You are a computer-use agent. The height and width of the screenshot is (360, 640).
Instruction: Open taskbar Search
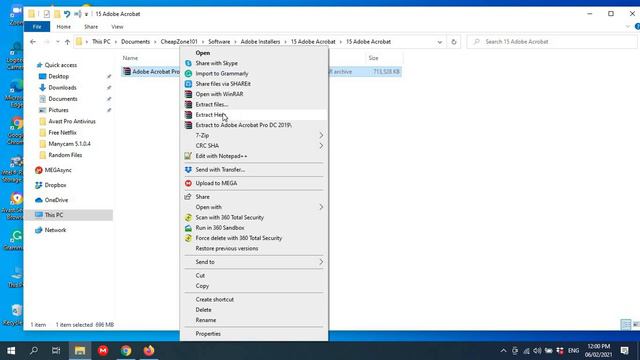coord(34,351)
